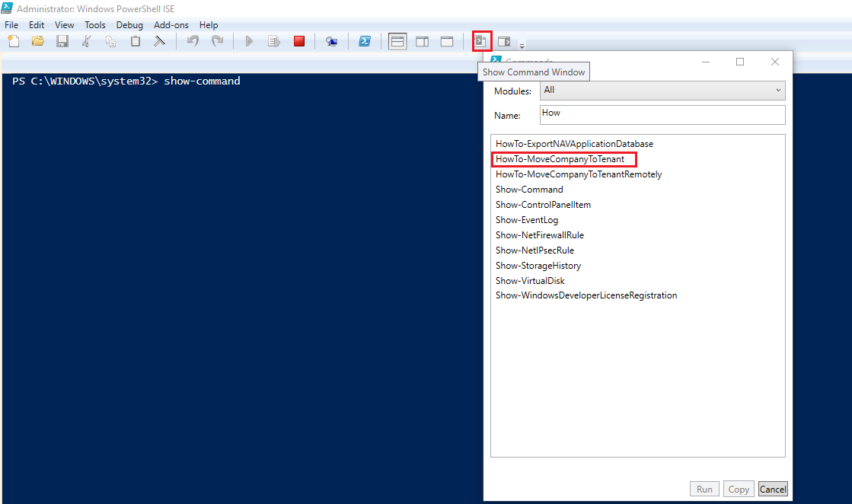Click Cancel in the Commands window

[773, 489]
